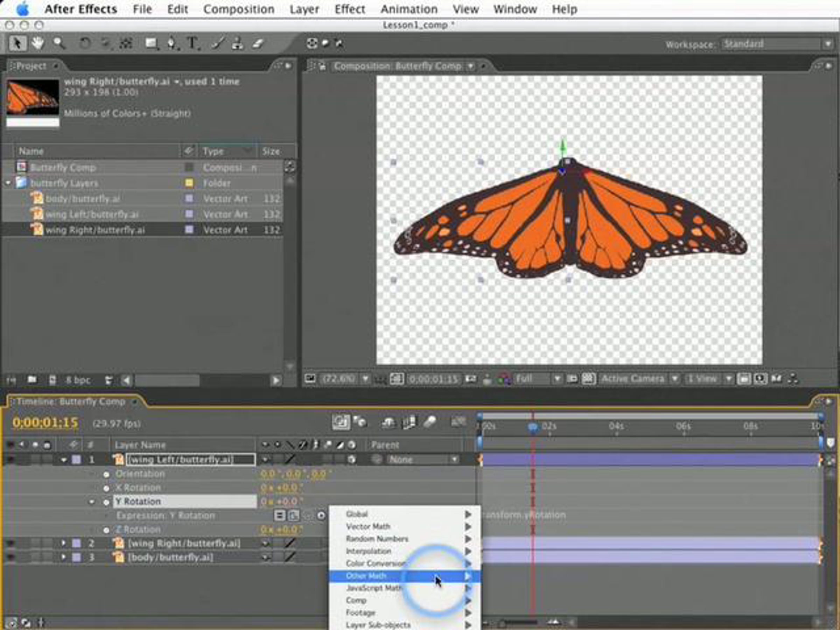Screen dimensions: 840x630
Task: Click the Project panel horizontal scrollbar
Action: 167,380
